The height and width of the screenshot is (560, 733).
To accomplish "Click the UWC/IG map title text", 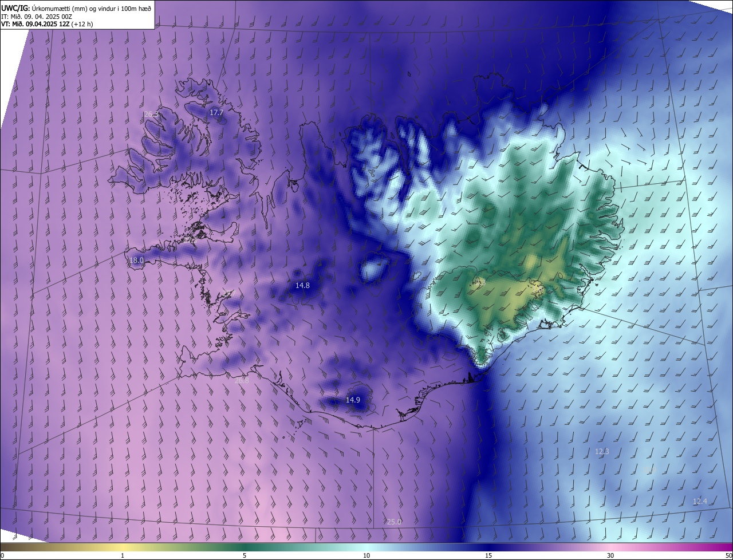I will (x=76, y=7).
